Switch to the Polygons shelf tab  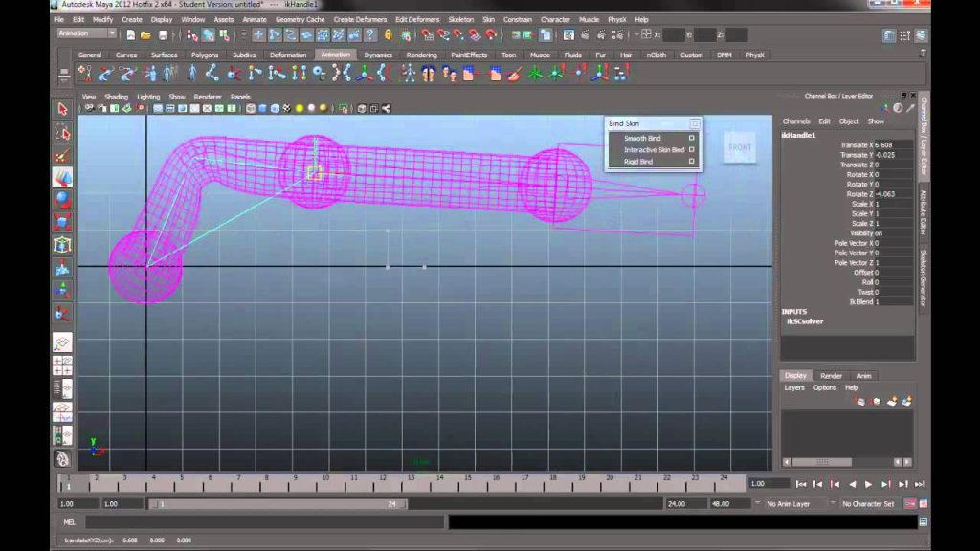(205, 55)
